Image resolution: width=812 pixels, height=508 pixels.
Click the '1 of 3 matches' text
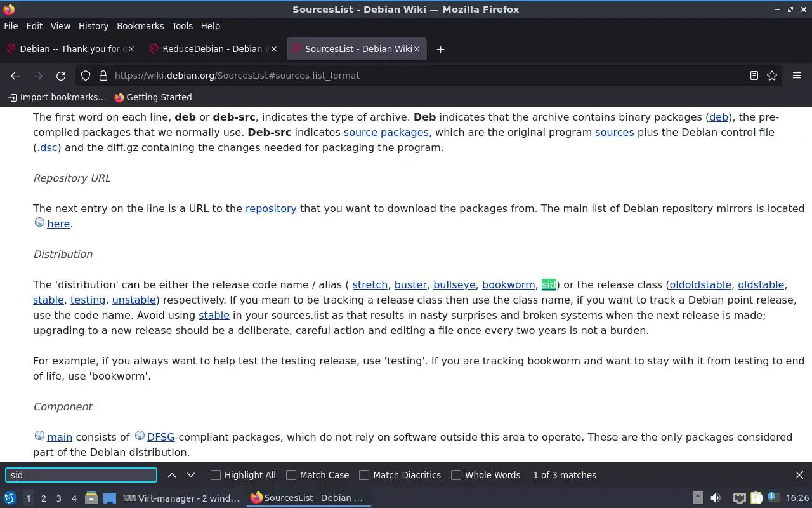point(565,475)
